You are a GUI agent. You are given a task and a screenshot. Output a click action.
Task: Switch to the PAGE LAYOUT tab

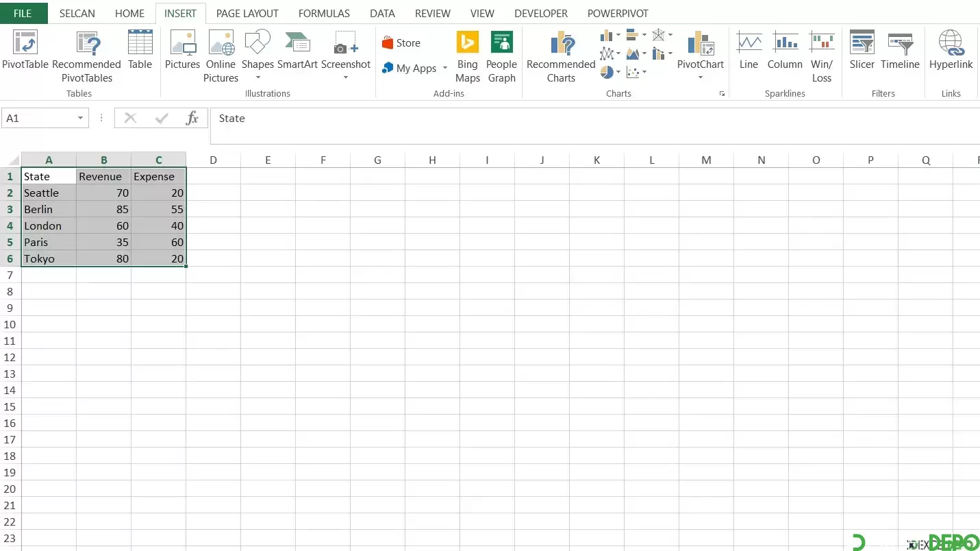[x=247, y=13]
